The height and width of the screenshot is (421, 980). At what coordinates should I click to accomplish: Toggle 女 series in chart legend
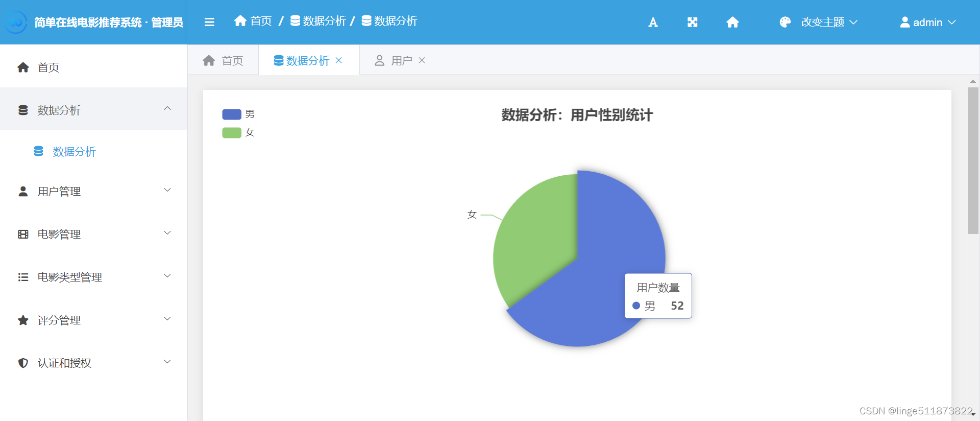(238, 132)
